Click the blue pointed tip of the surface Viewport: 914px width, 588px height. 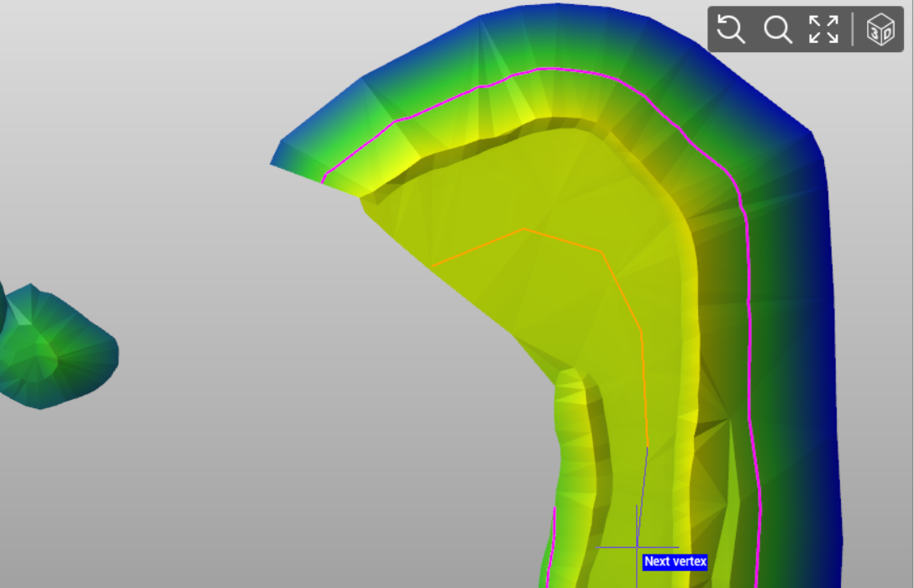[x=277, y=160]
